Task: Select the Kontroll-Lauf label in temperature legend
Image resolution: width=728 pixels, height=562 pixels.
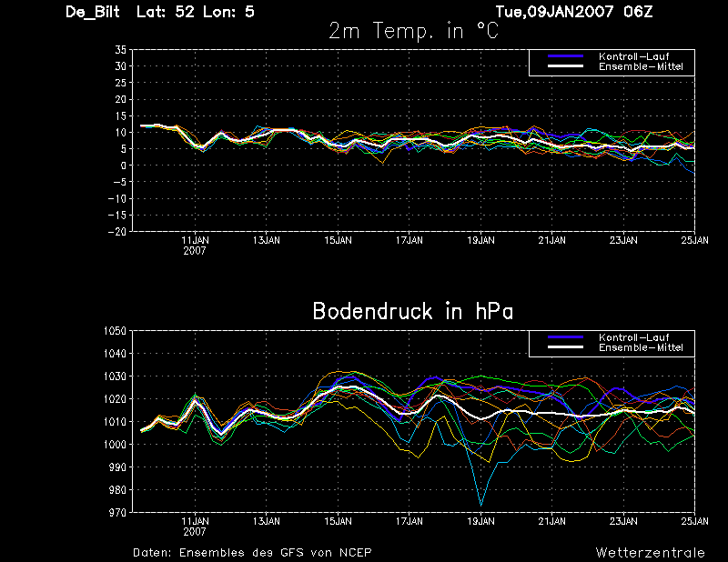Action: click(633, 56)
